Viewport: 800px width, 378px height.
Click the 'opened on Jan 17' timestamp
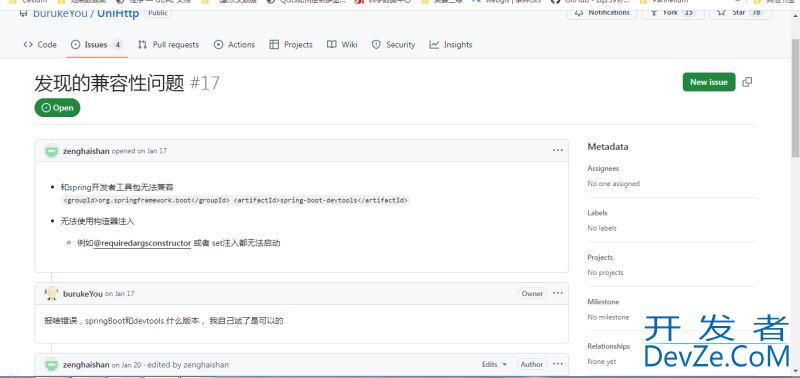[139, 151]
